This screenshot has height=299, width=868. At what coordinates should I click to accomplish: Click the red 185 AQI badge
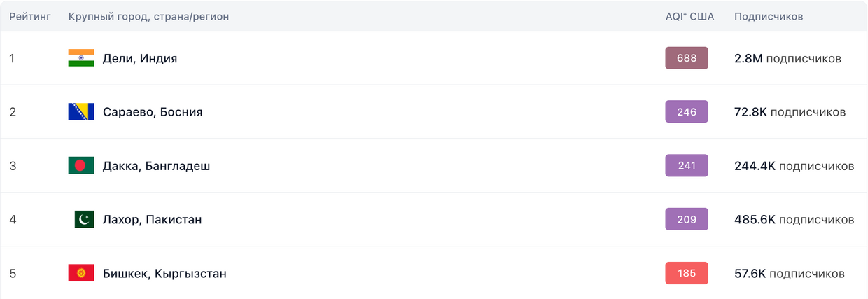[687, 273]
